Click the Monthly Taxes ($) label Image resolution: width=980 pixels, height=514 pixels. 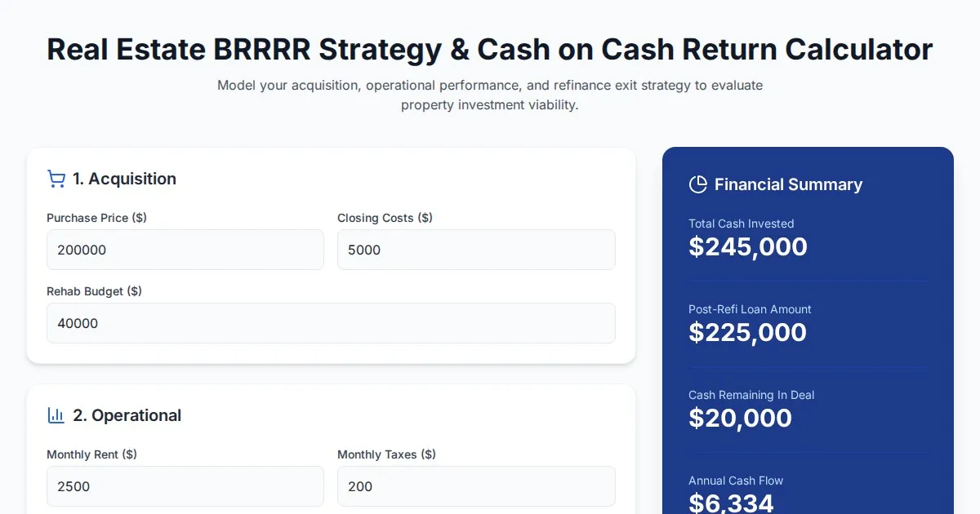click(386, 454)
